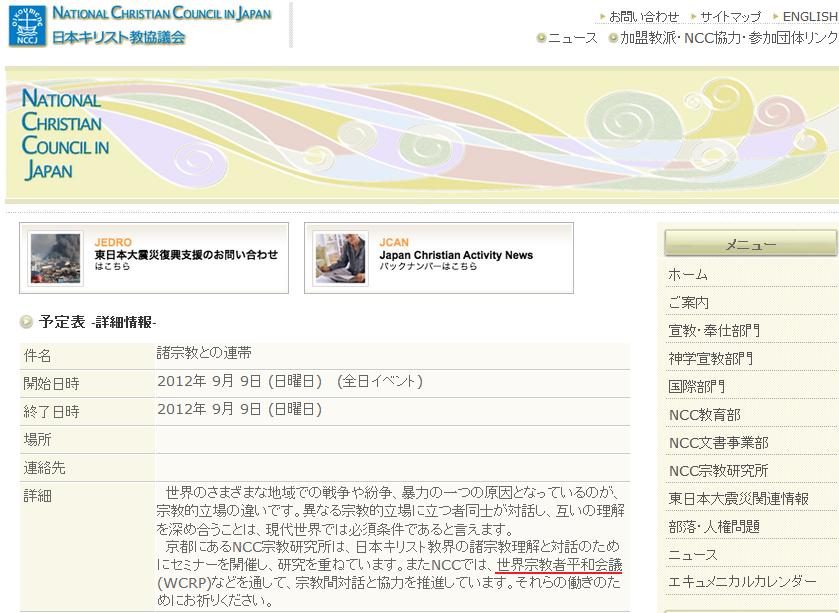
Task: Click the JCAN newspaper reader thumbnail
Action: (340, 258)
